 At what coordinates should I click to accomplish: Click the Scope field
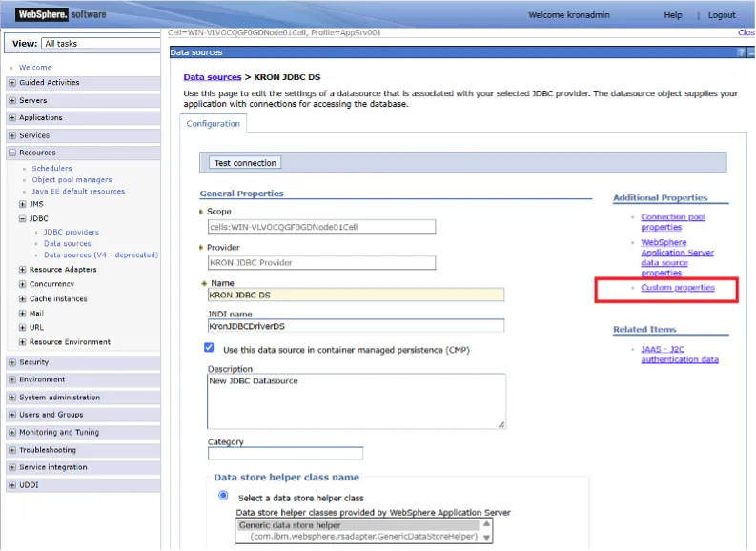pyautogui.click(x=321, y=227)
